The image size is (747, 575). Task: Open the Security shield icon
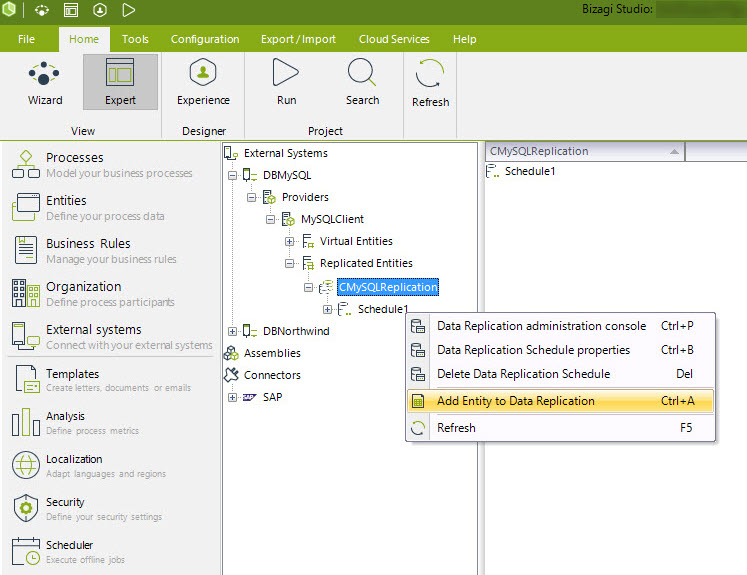coord(26,508)
